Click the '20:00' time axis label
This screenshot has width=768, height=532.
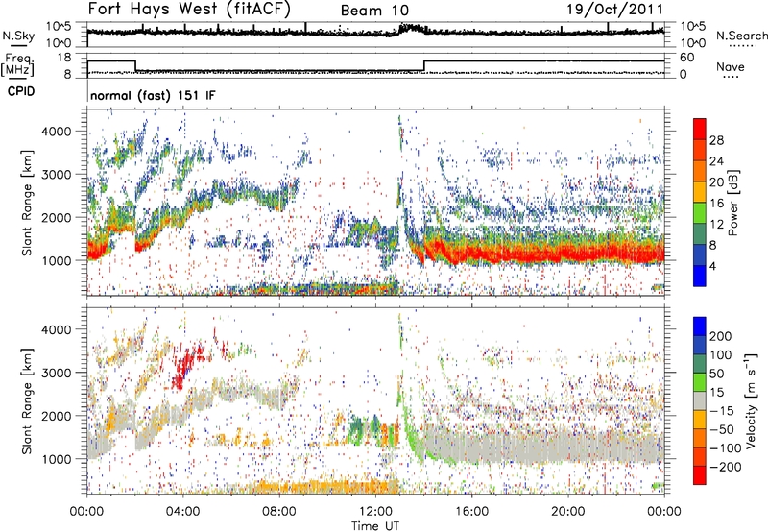click(x=567, y=512)
